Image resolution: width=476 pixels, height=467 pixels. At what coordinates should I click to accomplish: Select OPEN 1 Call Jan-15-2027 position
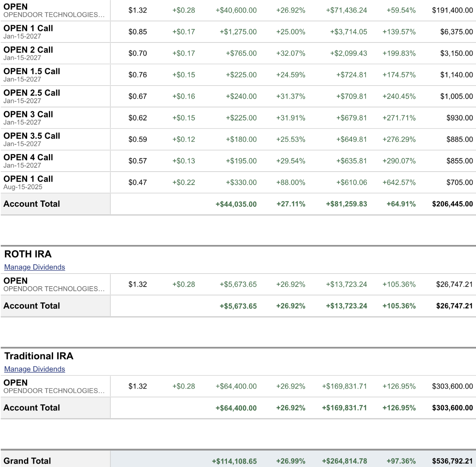coord(28,32)
